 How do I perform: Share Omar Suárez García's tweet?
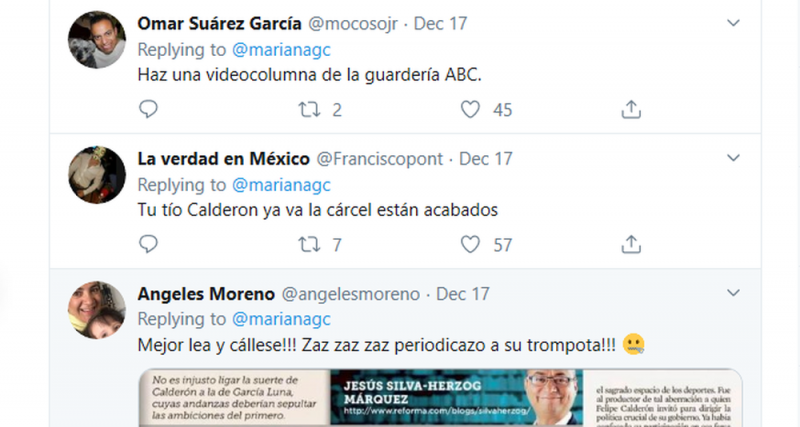[x=631, y=109]
